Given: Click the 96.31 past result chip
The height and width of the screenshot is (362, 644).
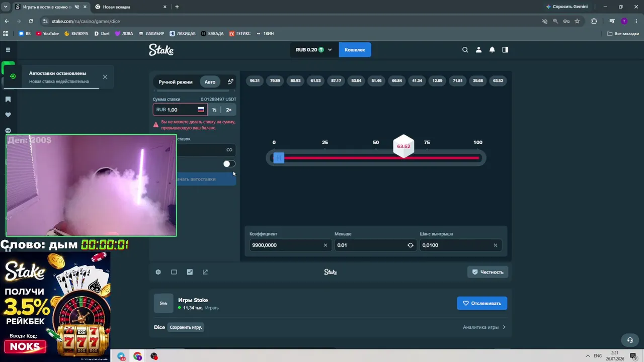Looking at the screenshot, I should pyautogui.click(x=255, y=81).
